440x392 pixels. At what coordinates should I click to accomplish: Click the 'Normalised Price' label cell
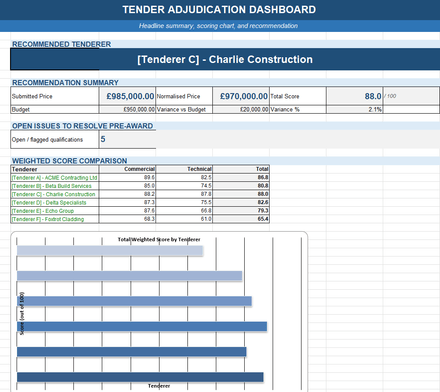(x=184, y=96)
